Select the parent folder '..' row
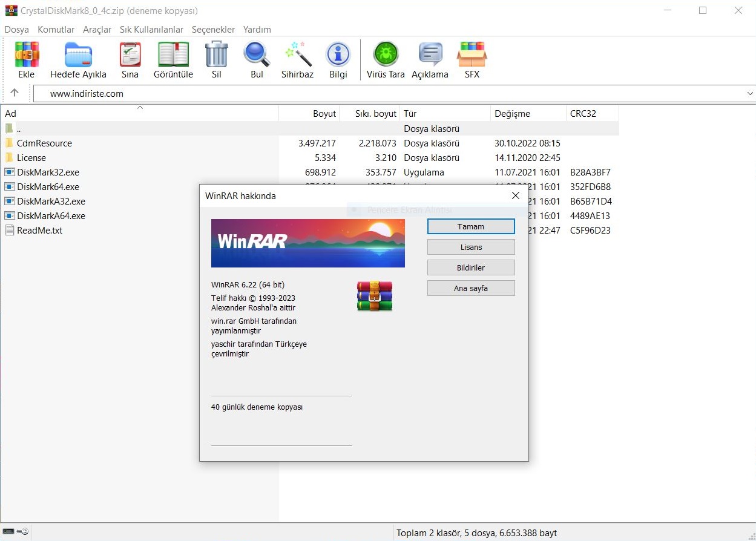The width and height of the screenshot is (756, 541). 310,129
